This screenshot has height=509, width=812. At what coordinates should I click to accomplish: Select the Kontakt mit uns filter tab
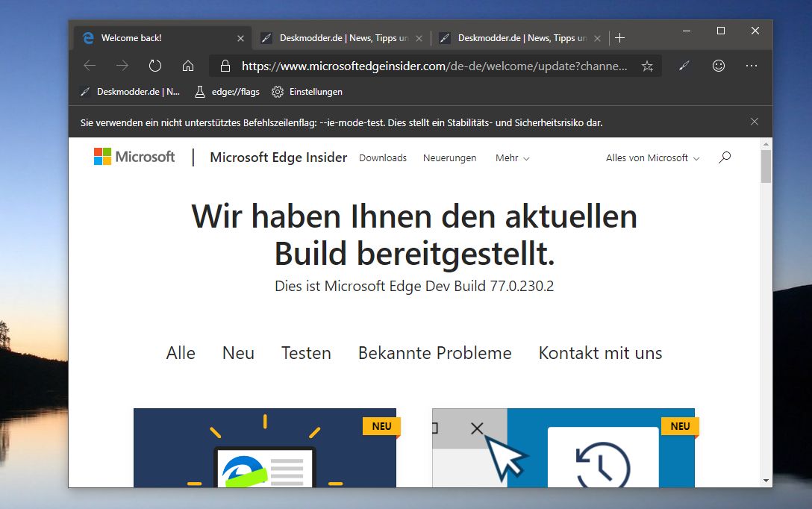600,352
